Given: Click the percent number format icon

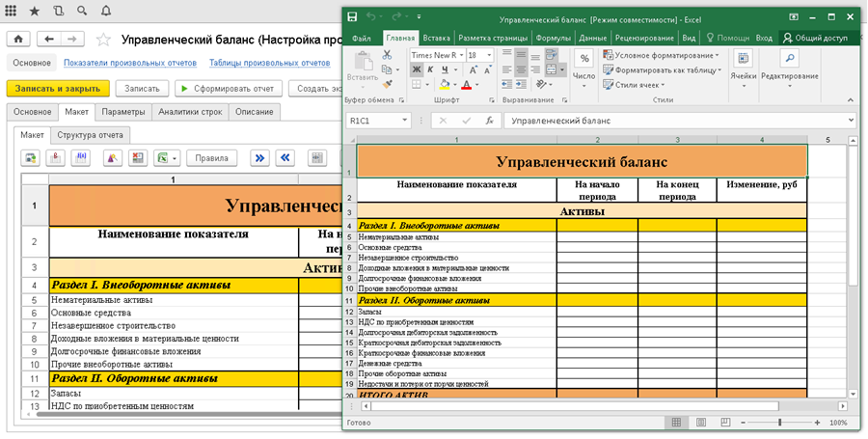Looking at the screenshot, I should [583, 59].
